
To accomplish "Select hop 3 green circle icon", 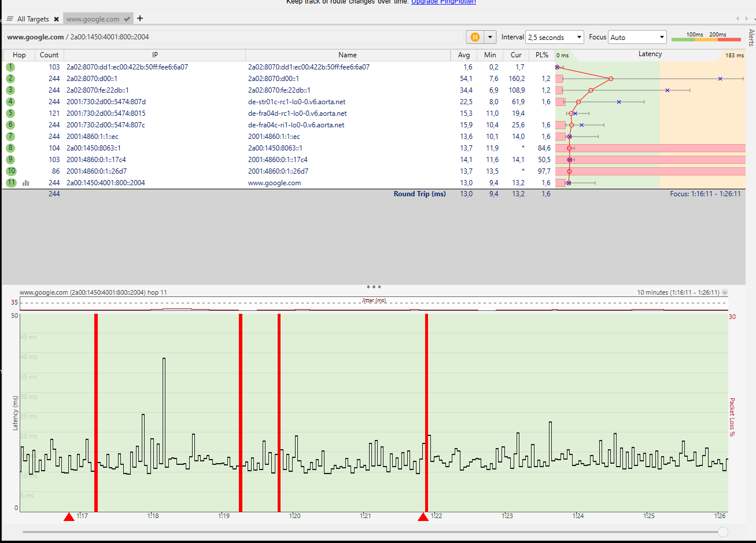I will (x=10, y=90).
